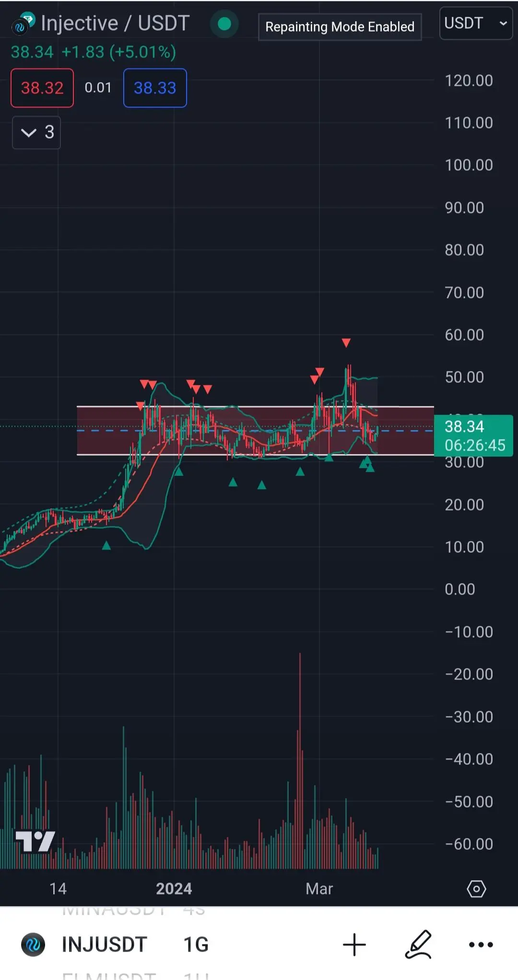Tap the current price label 38.34
The width and height of the screenshot is (518, 980).
pyautogui.click(x=473, y=435)
